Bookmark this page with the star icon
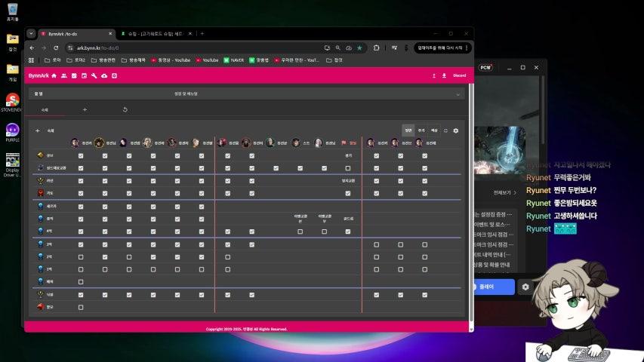The width and height of the screenshot is (644, 362). [359, 48]
